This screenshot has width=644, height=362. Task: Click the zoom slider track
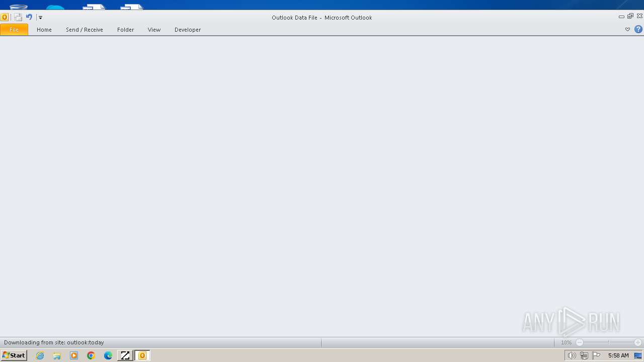pyautogui.click(x=609, y=342)
